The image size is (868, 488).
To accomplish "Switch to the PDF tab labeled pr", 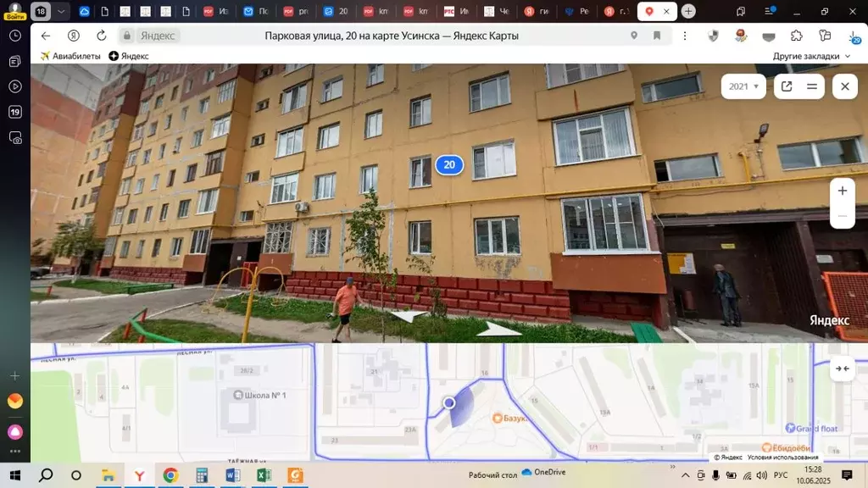I will pyautogui.click(x=296, y=11).
